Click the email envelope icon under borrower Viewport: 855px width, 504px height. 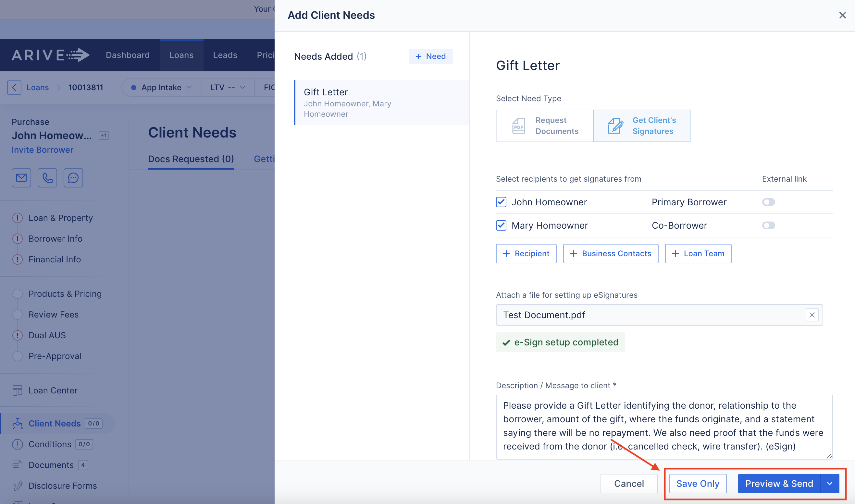(21, 178)
